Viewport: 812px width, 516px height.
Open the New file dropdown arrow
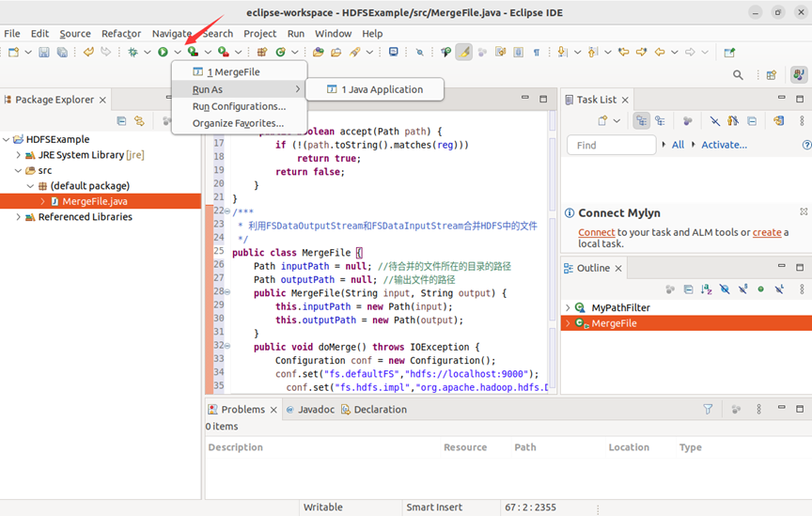coord(28,52)
